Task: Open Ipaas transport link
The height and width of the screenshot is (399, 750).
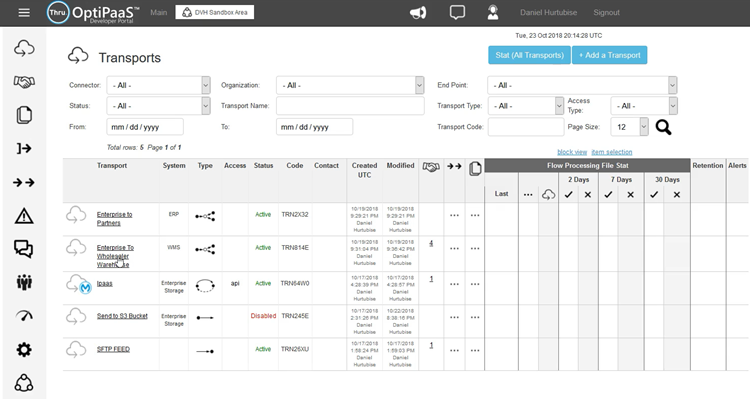Action: tap(105, 284)
